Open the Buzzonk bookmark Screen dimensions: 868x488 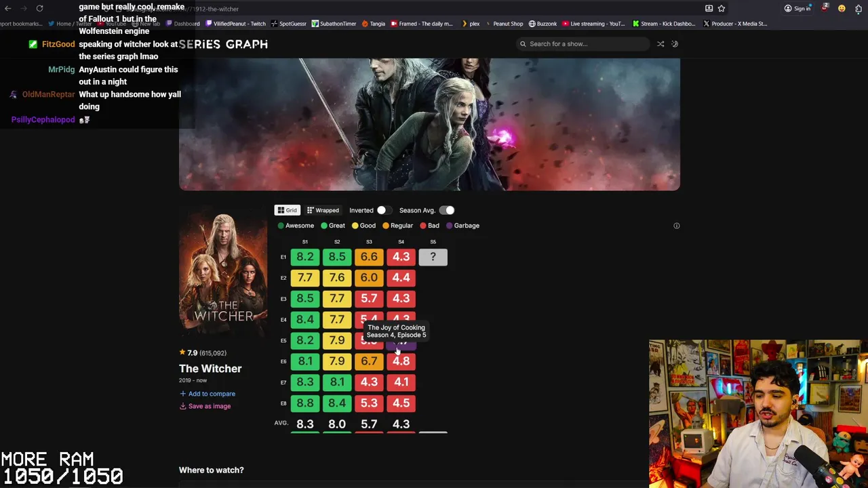pos(542,24)
